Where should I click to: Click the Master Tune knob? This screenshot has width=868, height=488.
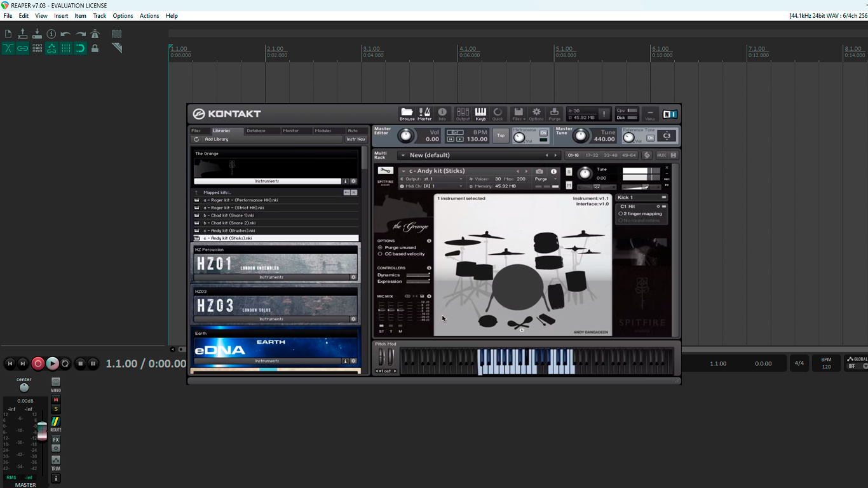click(581, 135)
